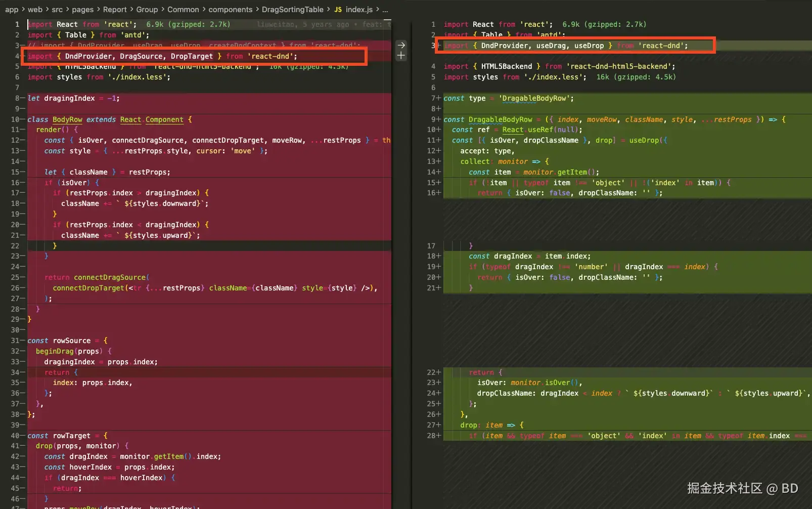Open the components breadcrumb folder

pyautogui.click(x=230, y=10)
